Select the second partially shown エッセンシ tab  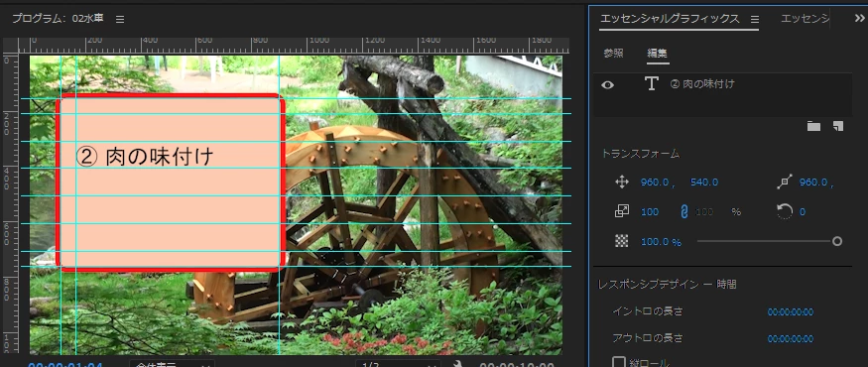point(805,19)
